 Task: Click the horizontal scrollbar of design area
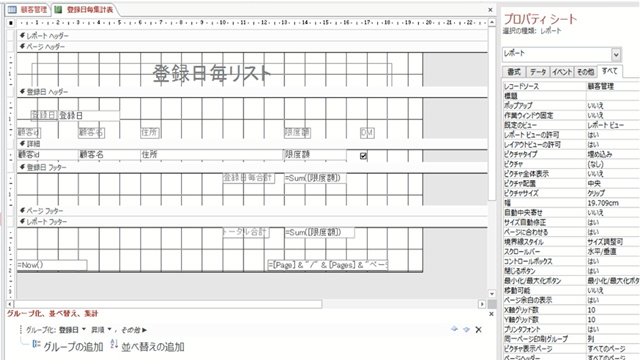168,304
